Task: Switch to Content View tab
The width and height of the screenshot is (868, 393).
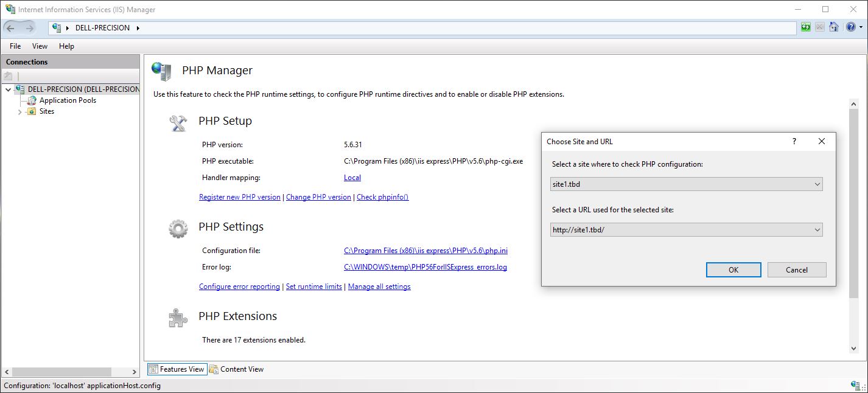Action: pos(237,369)
